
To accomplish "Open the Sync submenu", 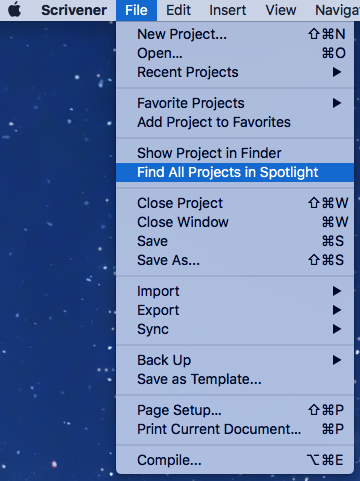I will 235,329.
